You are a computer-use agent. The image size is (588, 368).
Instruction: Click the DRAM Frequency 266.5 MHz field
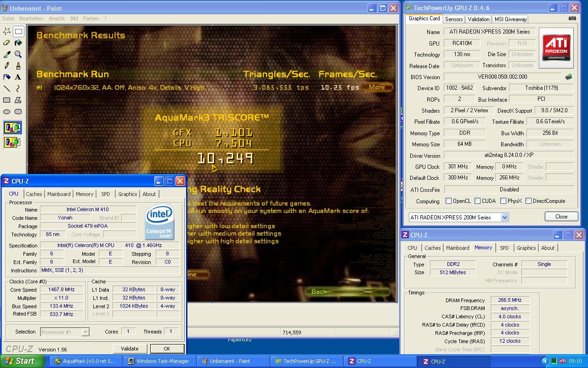[509, 300]
